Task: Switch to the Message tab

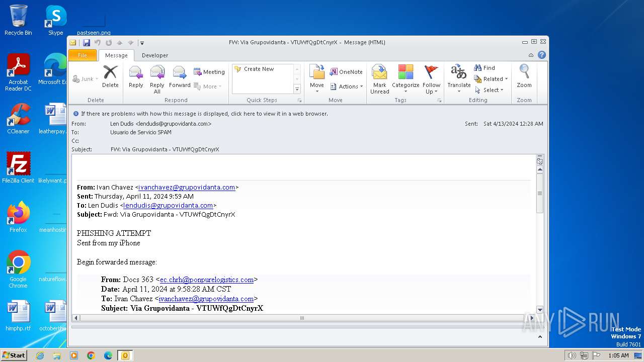Action: point(116,55)
